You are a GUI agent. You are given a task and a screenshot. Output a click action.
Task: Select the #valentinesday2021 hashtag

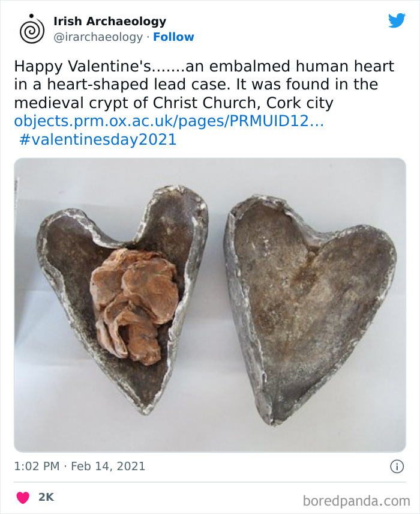tap(98, 139)
